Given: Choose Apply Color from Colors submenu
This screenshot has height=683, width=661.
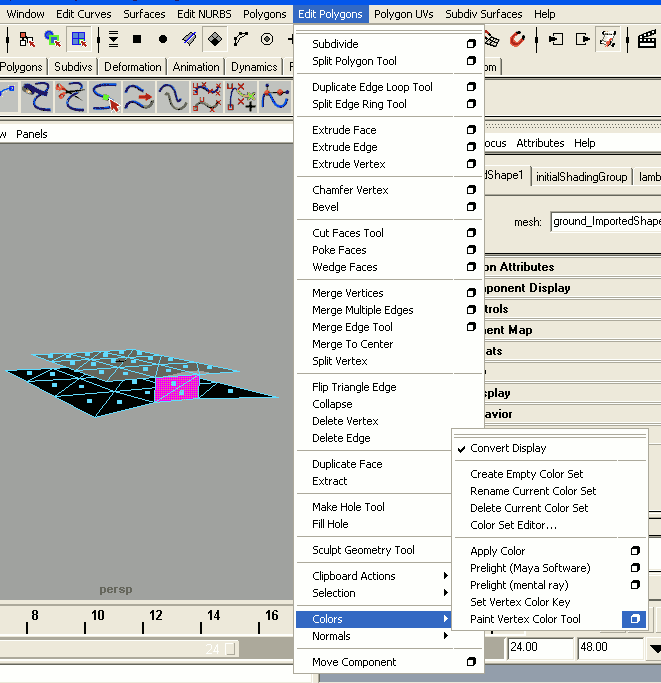Looking at the screenshot, I should (498, 551).
